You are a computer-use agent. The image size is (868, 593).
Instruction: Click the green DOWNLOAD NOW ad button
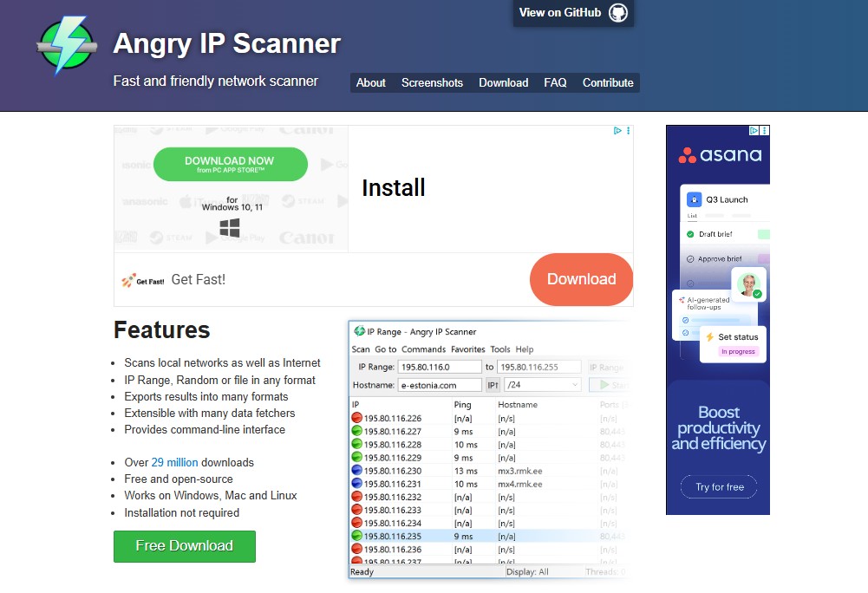coord(231,165)
